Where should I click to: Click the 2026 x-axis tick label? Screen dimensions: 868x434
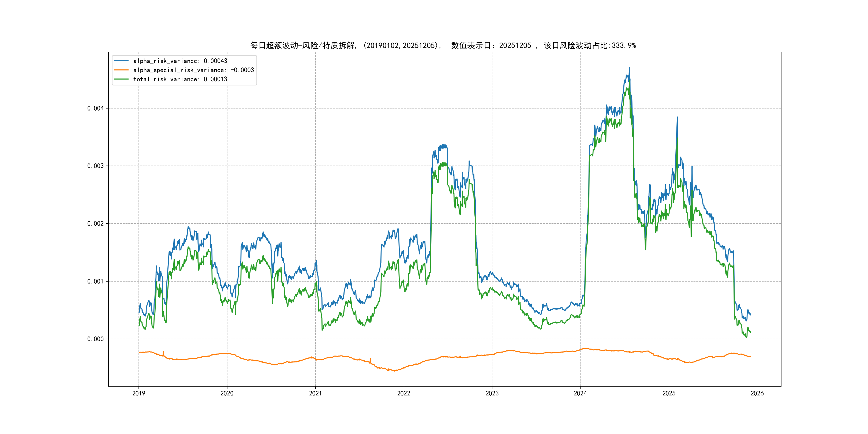(x=757, y=393)
